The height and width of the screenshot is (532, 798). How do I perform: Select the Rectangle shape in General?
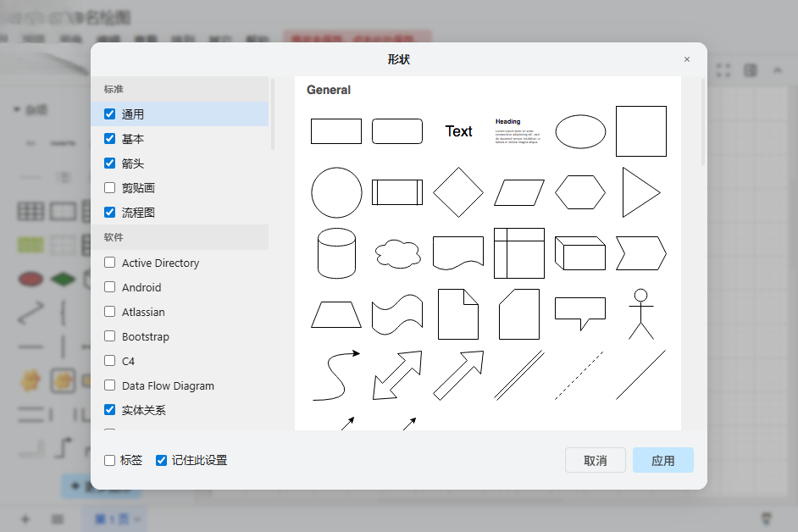pyautogui.click(x=336, y=131)
